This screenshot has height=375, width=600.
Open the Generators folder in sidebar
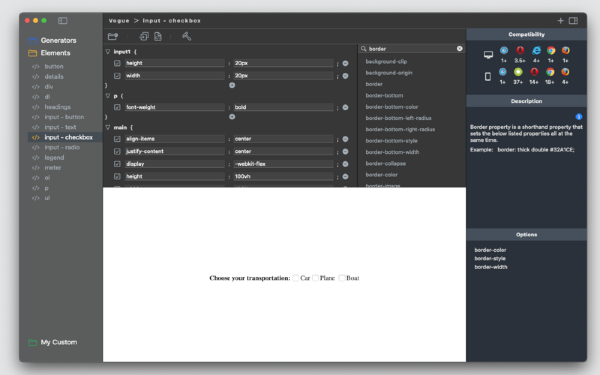tap(52, 41)
